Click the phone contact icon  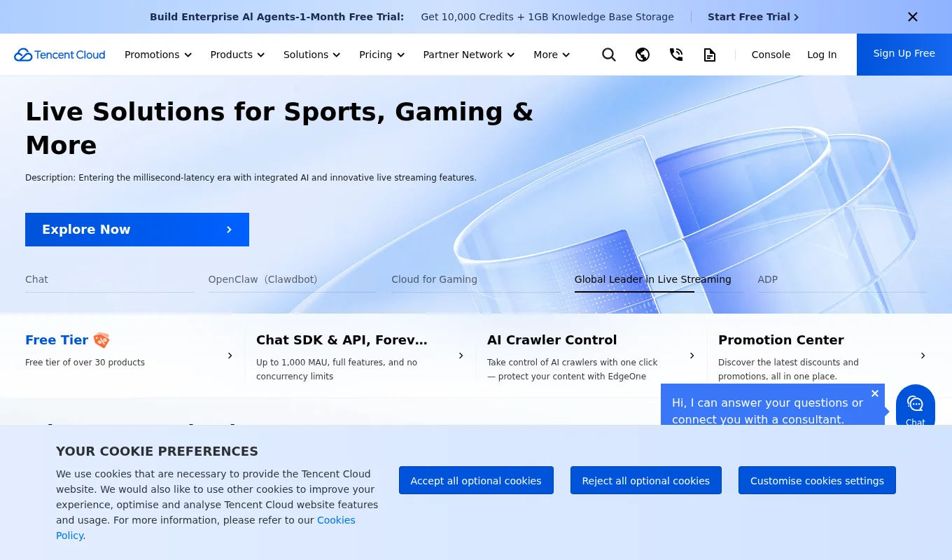tap(676, 55)
